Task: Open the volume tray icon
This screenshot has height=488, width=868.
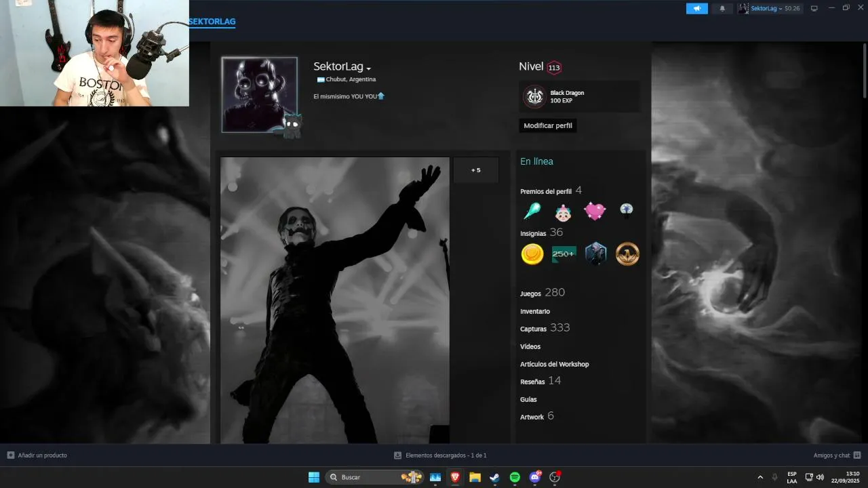Action: pos(820,477)
